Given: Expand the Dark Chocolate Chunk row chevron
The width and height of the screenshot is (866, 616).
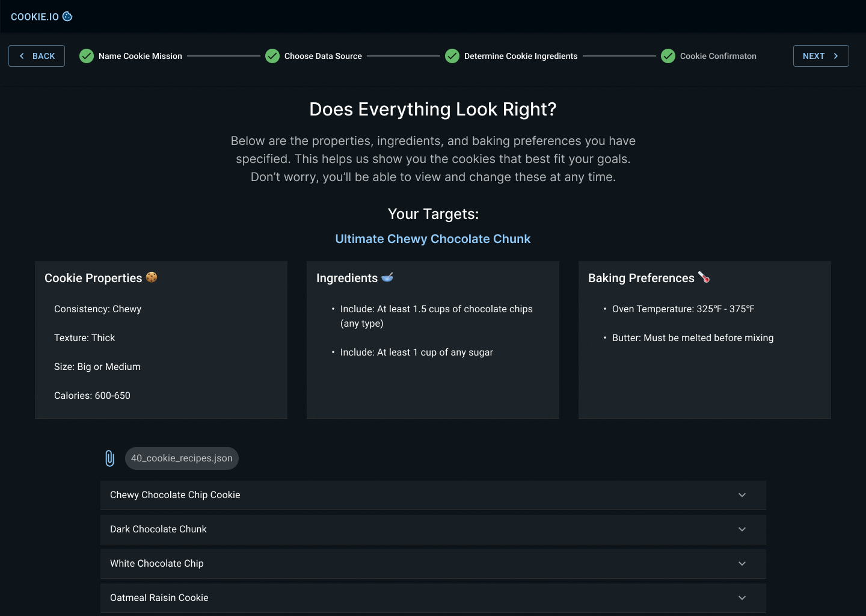Looking at the screenshot, I should pos(742,529).
